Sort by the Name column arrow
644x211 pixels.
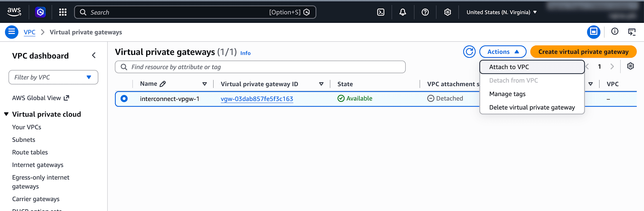click(x=204, y=84)
